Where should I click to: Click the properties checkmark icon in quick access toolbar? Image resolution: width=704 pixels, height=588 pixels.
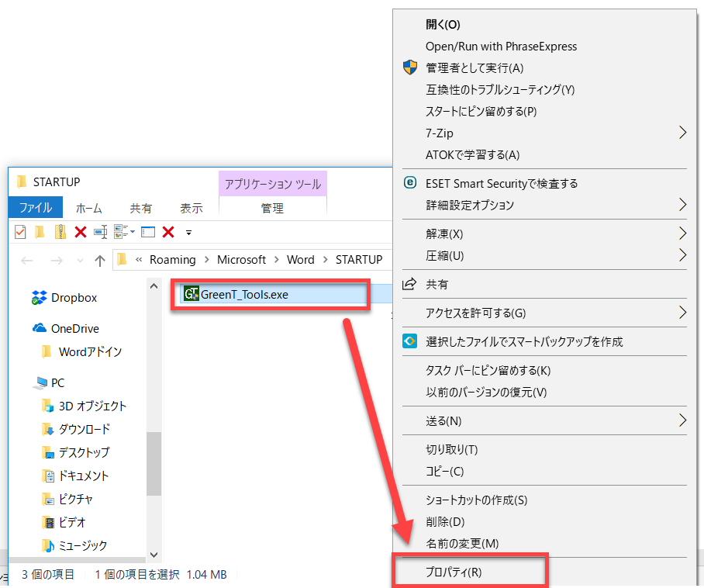pyautogui.click(x=20, y=232)
